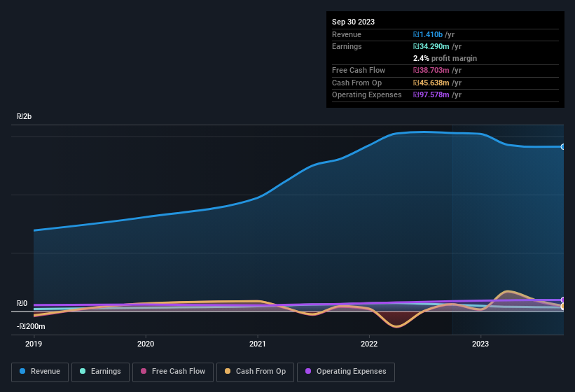This screenshot has width=575, height=392.
Task: Click the 2.4% profit margin text
Action: [445, 58]
